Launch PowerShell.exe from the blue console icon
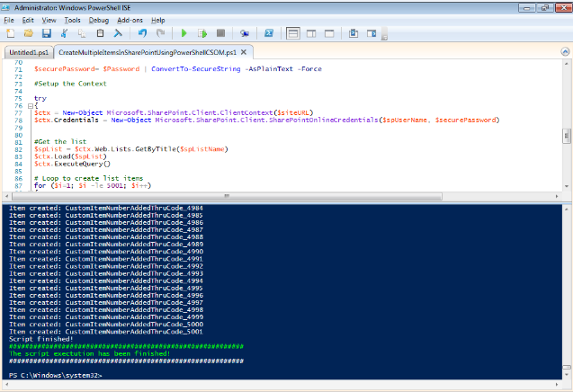 click(x=269, y=33)
